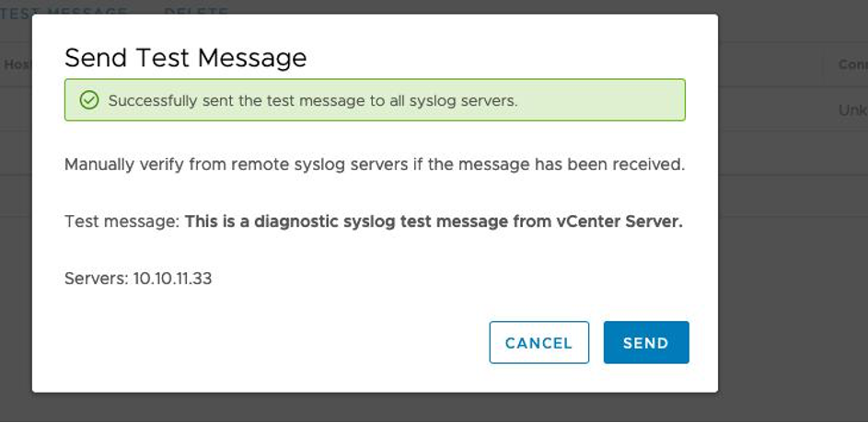Click the cut-off "Con" column header
This screenshot has height=423, width=868.
pyautogui.click(x=852, y=65)
